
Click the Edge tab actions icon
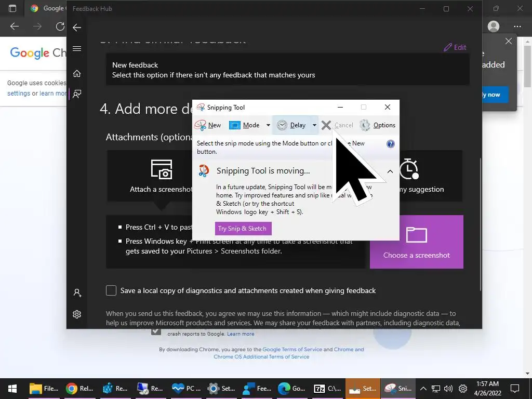[x=12, y=8]
